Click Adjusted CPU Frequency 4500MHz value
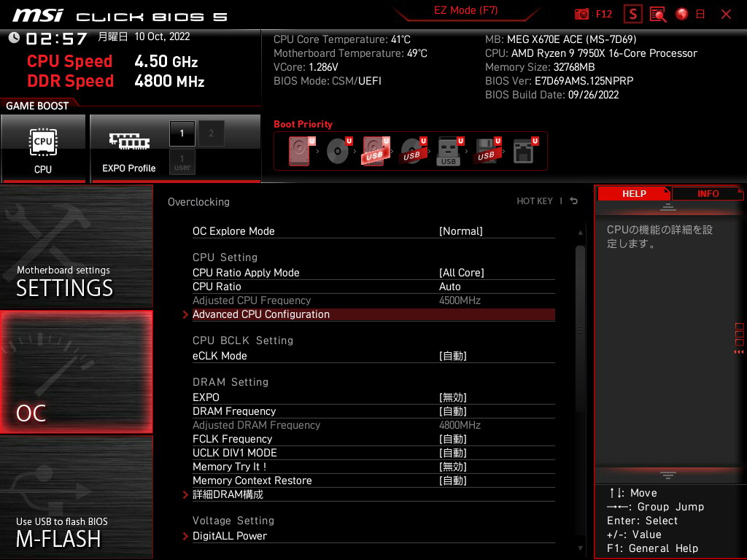The height and width of the screenshot is (560, 747). click(x=460, y=300)
